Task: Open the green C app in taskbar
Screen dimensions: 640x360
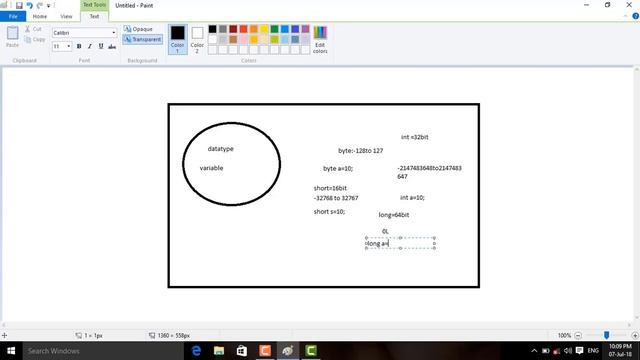Action: point(311,351)
